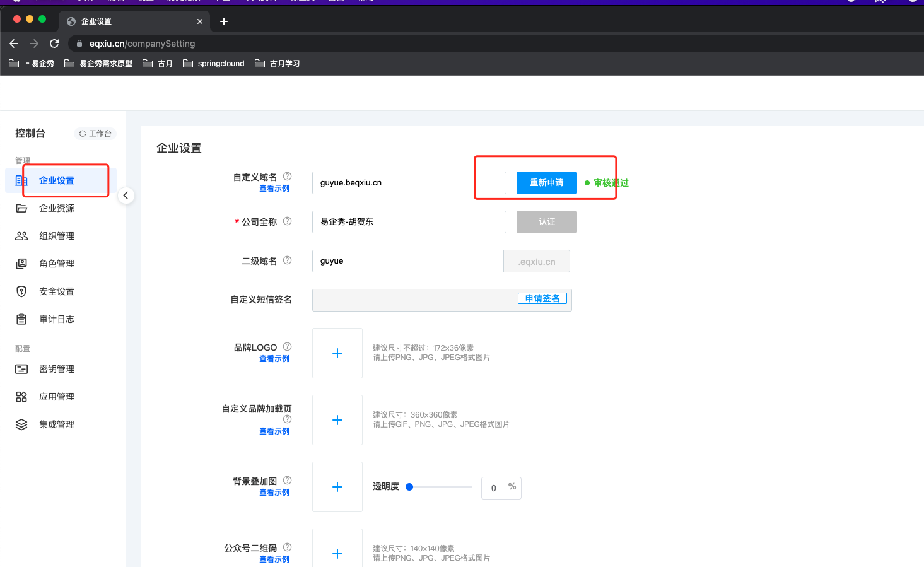Image resolution: width=924 pixels, height=567 pixels.
Task: Click the 透明度 slider handle
Action: (x=409, y=487)
